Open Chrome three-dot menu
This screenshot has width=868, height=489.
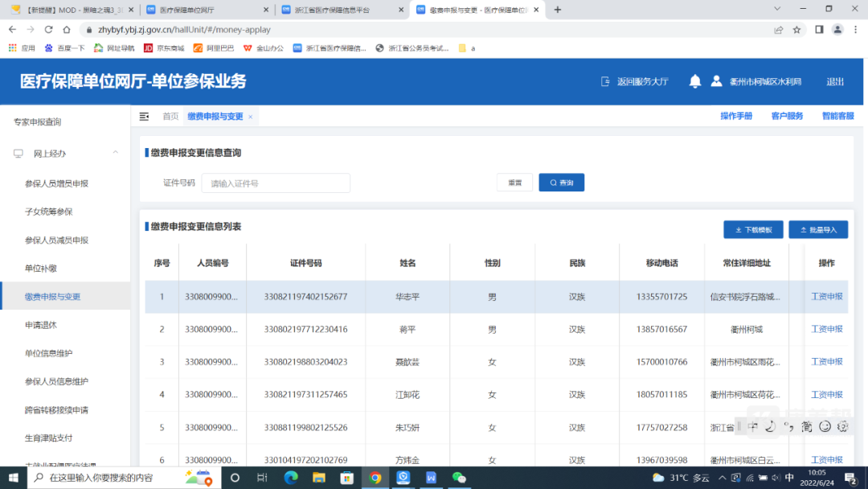pos(856,30)
